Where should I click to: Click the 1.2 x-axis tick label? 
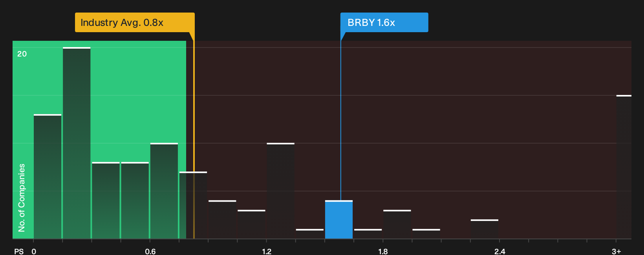click(267, 251)
